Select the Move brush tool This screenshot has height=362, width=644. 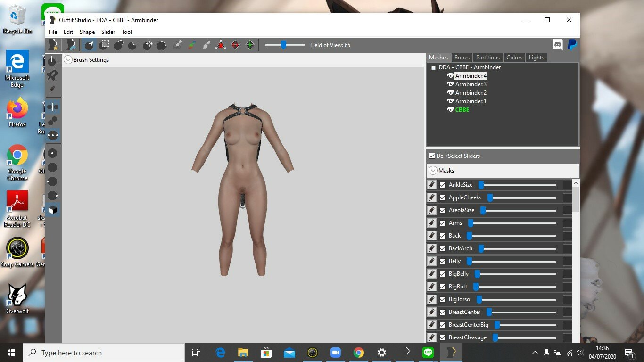148,45
